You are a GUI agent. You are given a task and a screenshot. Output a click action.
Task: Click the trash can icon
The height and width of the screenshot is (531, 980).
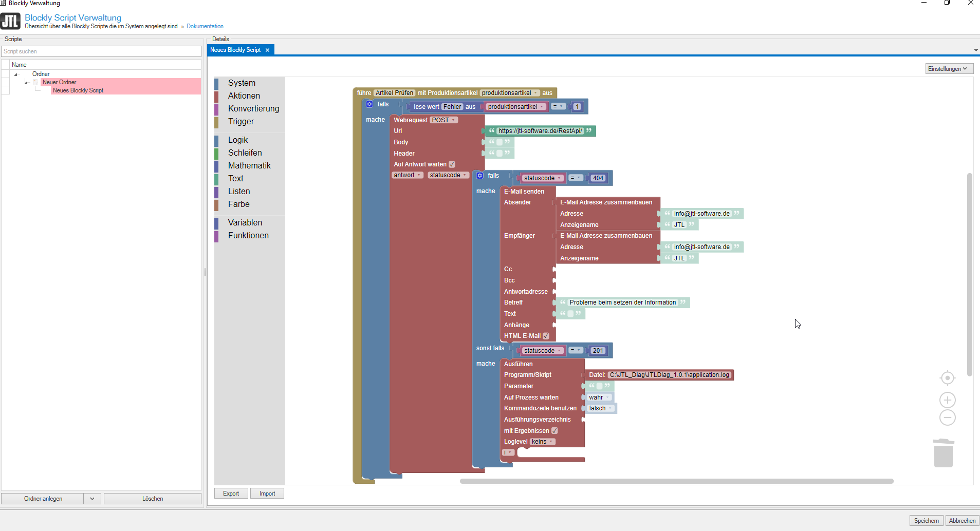[x=943, y=453]
